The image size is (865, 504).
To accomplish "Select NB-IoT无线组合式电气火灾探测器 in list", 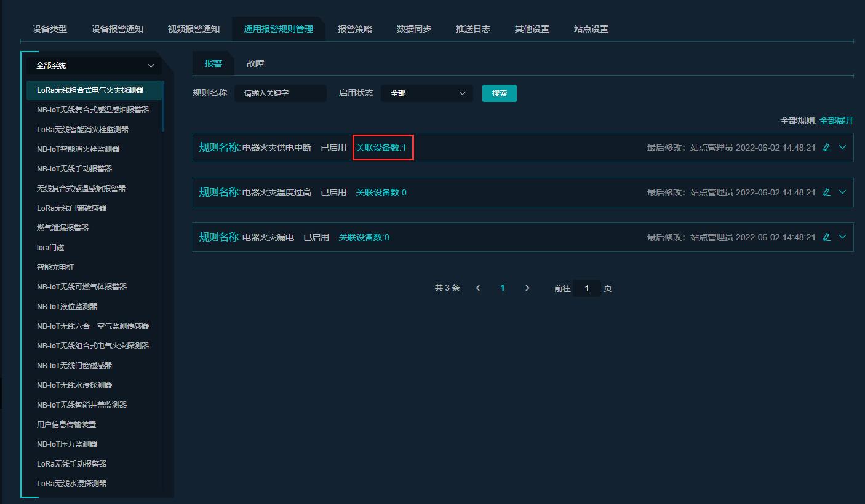I will pyautogui.click(x=94, y=346).
